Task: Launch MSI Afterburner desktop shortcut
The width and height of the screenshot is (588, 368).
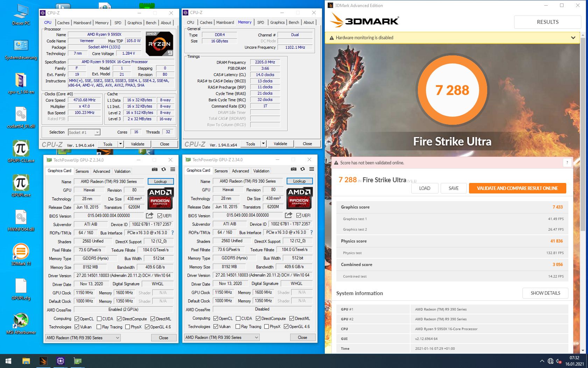Action: pos(21,323)
